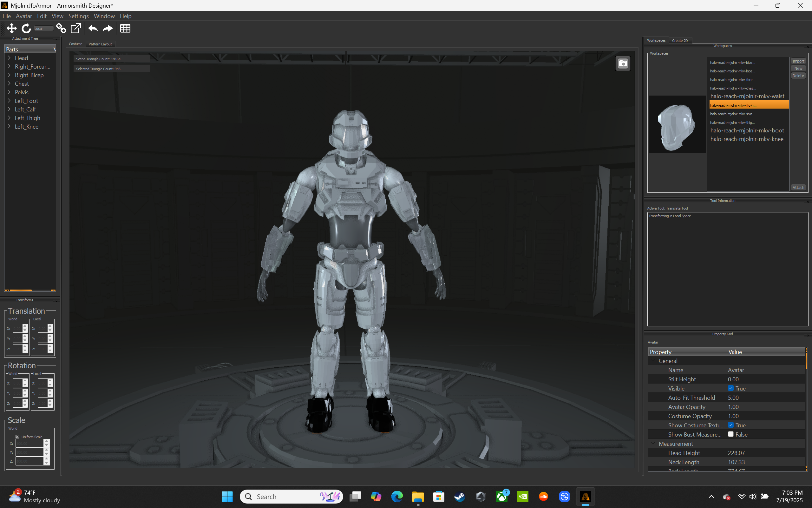The height and width of the screenshot is (508, 812).
Task: Open Wi-Fi network settings tray icon
Action: tap(742, 497)
